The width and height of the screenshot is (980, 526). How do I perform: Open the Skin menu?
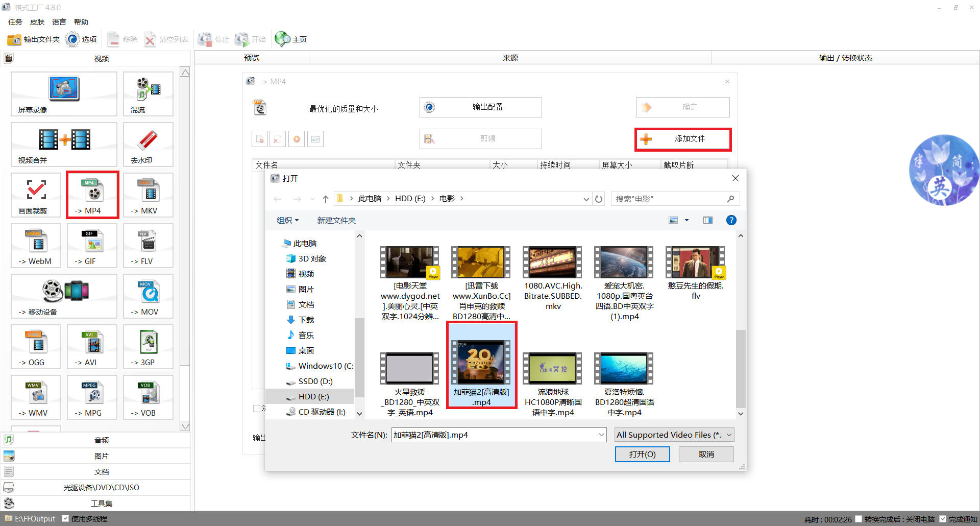tap(37, 22)
